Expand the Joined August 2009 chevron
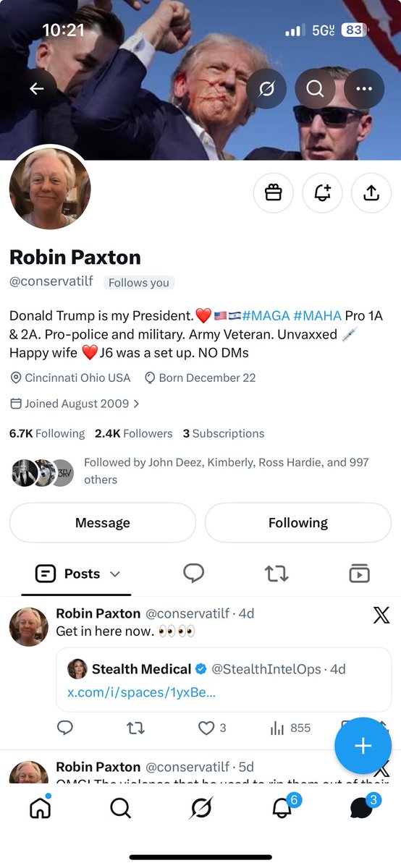The image size is (401, 868). (136, 404)
